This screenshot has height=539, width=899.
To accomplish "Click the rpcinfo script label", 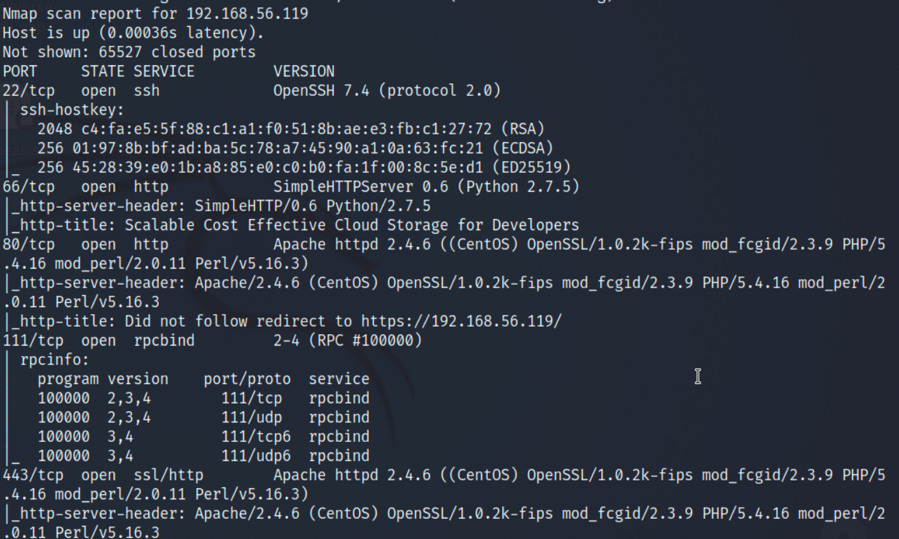I will pyautogui.click(x=54, y=360).
